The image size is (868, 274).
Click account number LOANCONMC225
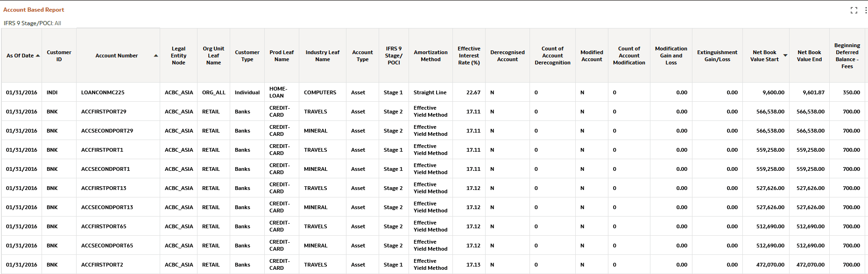(103, 92)
